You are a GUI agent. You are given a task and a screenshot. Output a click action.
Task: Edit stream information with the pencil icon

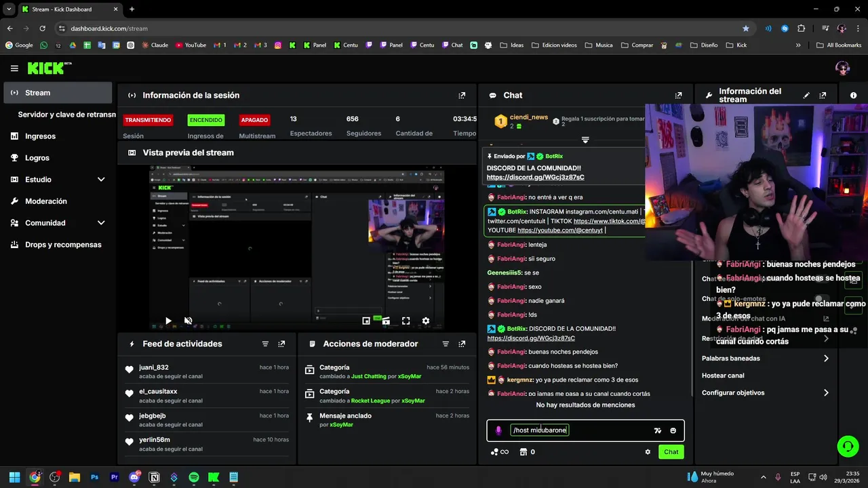(x=806, y=96)
